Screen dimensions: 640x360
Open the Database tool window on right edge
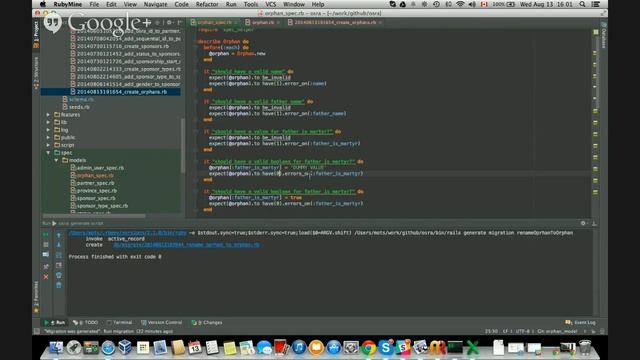(x=604, y=36)
